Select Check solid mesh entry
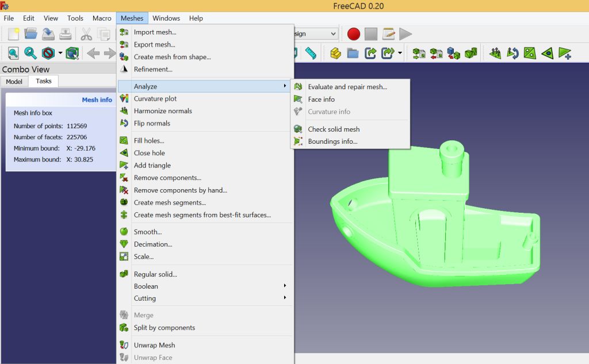The image size is (589, 364). [334, 129]
